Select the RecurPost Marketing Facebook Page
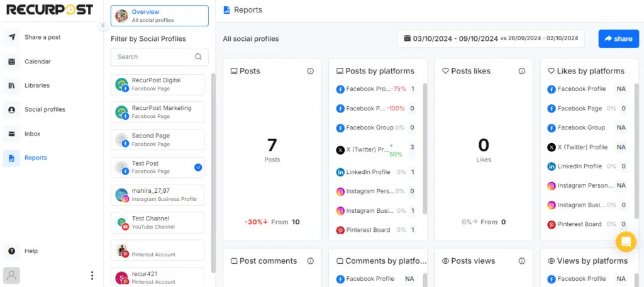The image size is (644, 287). click(x=157, y=112)
